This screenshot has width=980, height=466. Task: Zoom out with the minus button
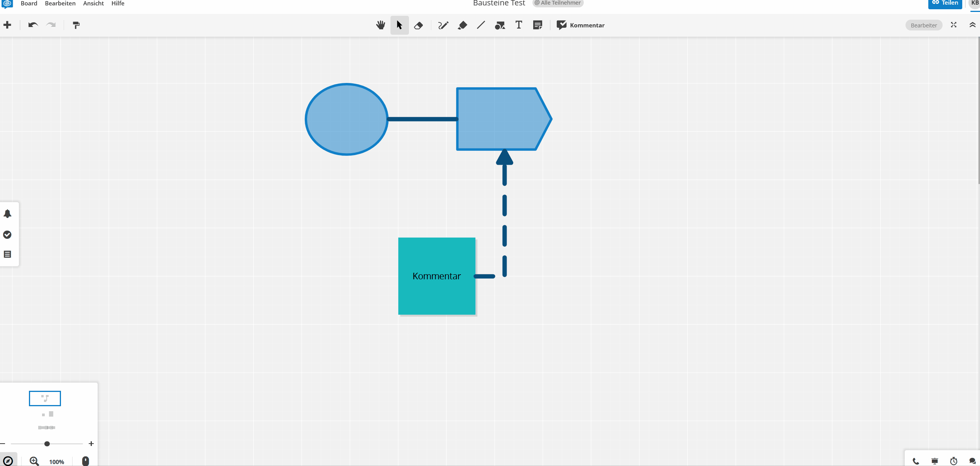(3, 444)
